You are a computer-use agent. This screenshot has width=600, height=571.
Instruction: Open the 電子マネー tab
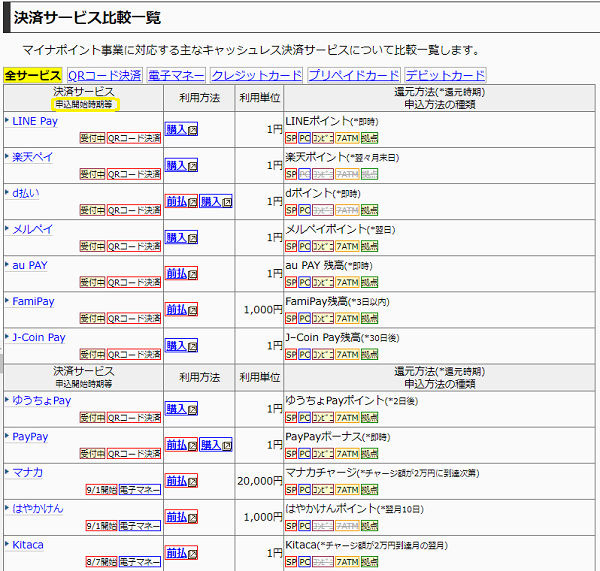(176, 75)
